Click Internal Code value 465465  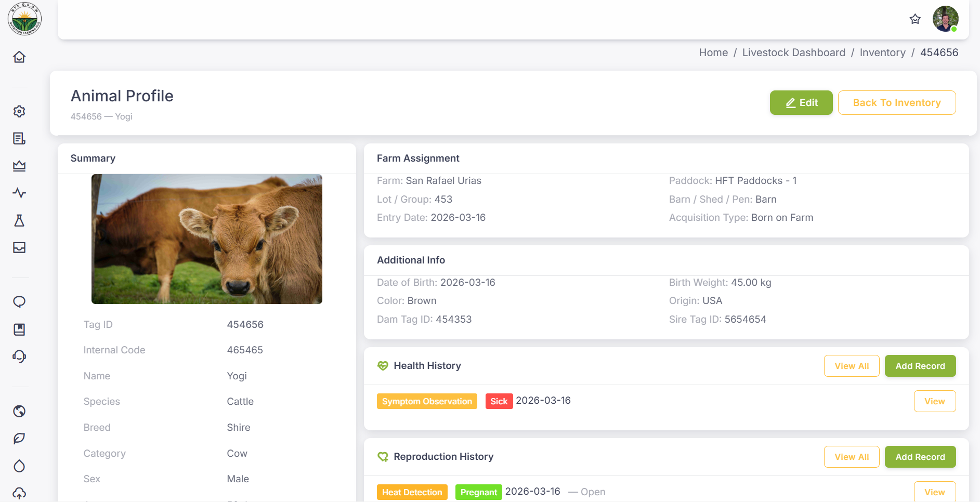[245, 350]
